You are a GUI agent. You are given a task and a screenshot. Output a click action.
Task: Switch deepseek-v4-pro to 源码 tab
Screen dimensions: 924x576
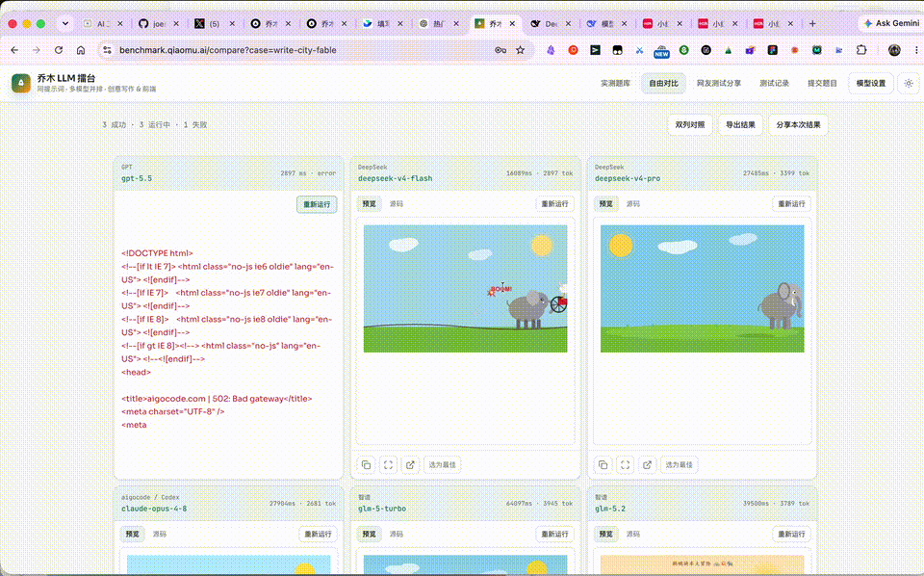tap(633, 204)
